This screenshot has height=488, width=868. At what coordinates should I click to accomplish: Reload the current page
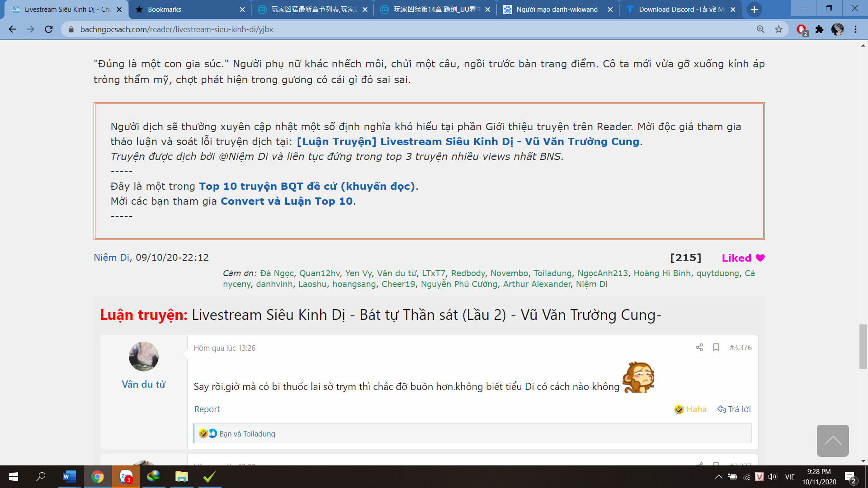pos(49,29)
